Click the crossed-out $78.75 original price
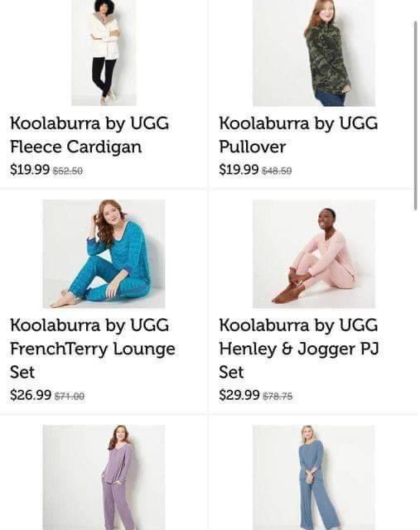The height and width of the screenshot is (530, 420). [278, 396]
